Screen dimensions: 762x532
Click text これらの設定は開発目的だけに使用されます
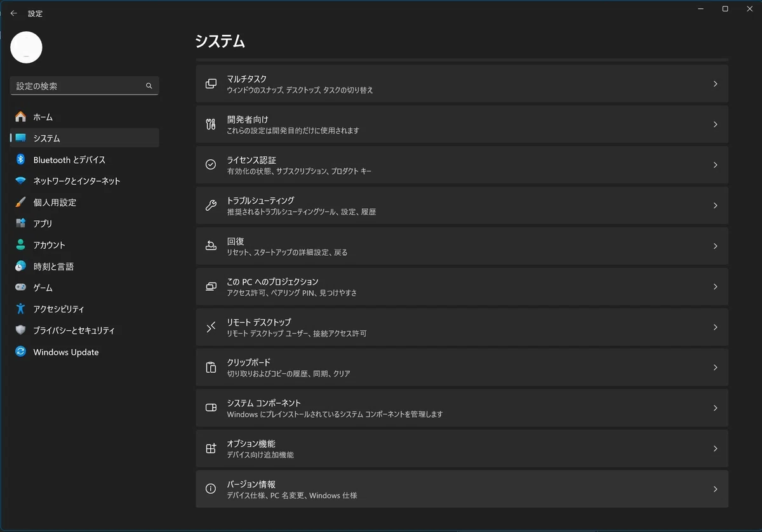click(293, 130)
